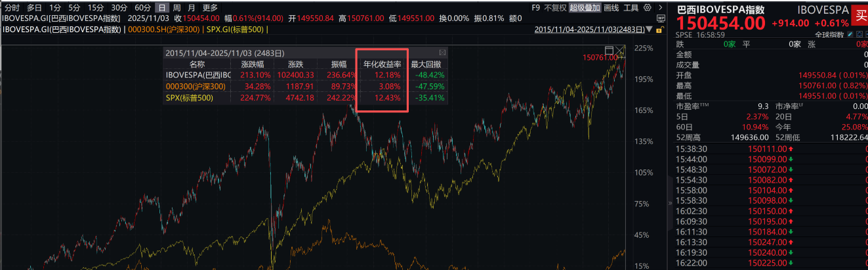Viewport: 868px width, 270px height.
Task: Close the statistics popup table
Action: click(442, 52)
